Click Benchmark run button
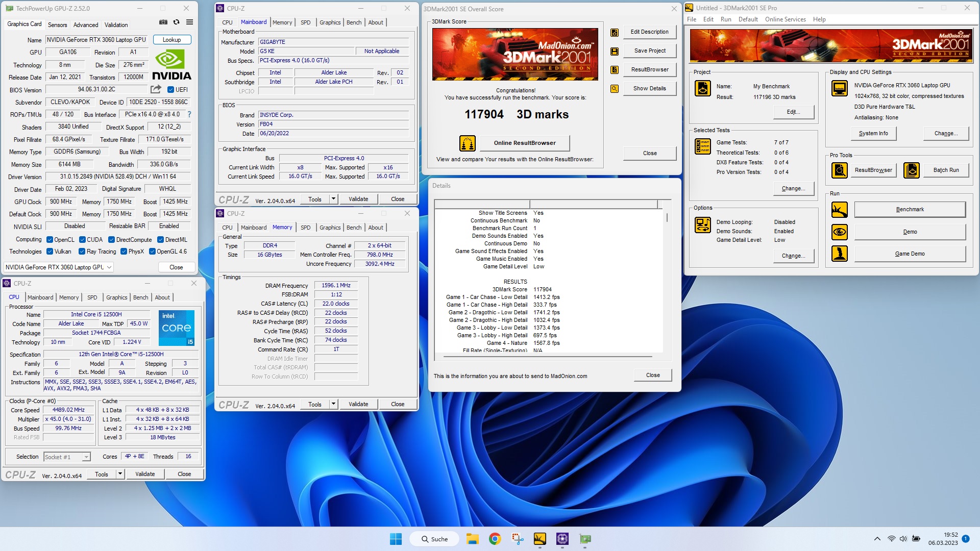 pos(910,210)
